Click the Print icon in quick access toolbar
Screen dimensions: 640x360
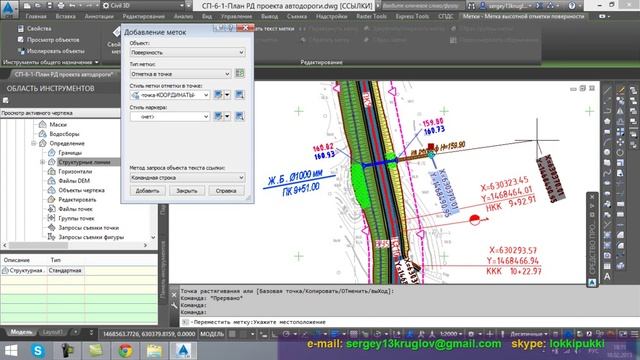pos(61,6)
